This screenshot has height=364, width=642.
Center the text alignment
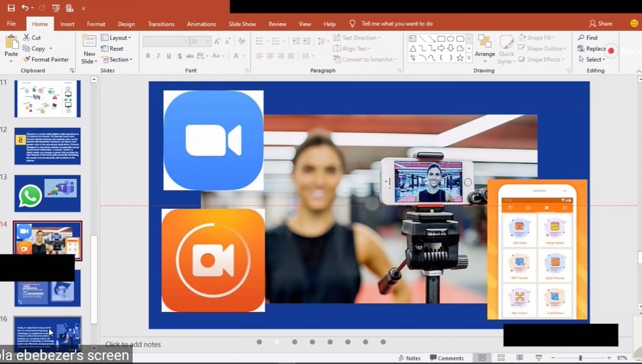(270, 56)
